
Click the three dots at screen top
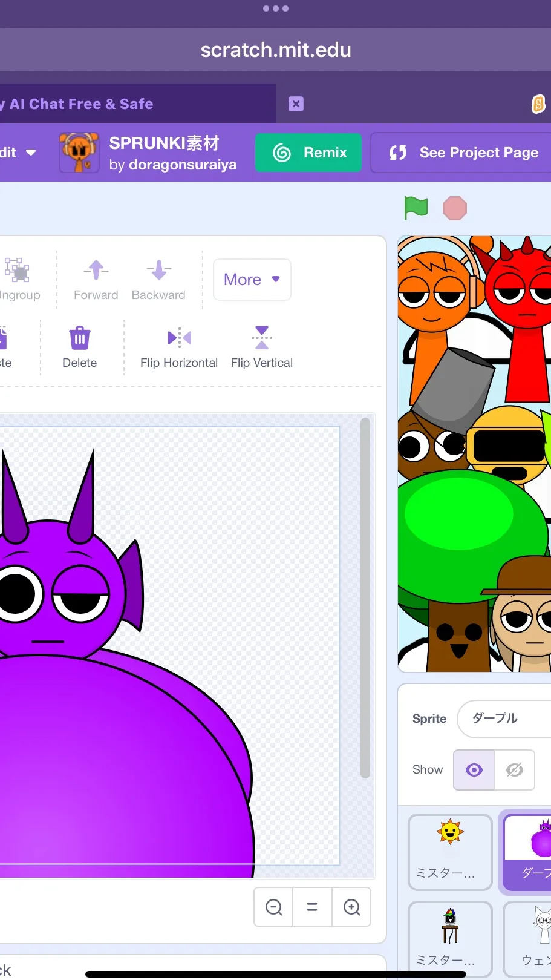(x=276, y=8)
